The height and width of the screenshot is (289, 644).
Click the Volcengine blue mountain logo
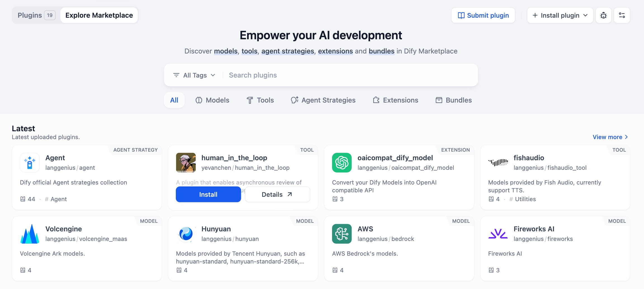coord(30,234)
